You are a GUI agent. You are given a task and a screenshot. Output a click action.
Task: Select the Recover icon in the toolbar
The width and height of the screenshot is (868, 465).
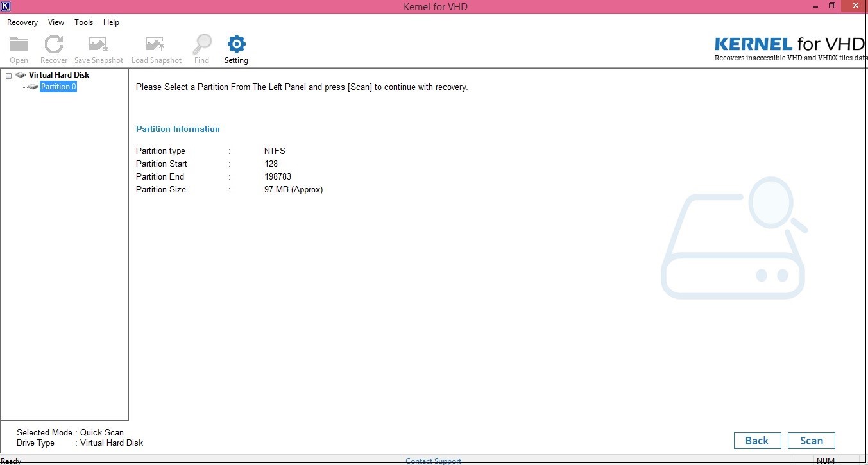pyautogui.click(x=53, y=44)
